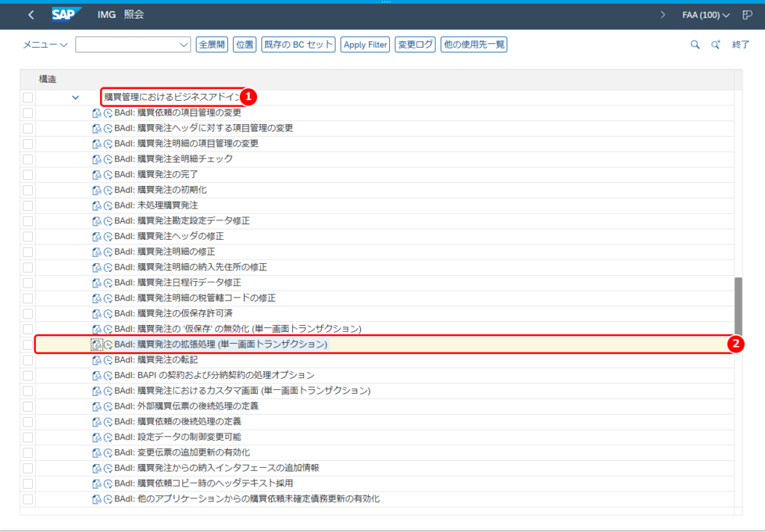Click the 構造 column header
Image resolution: width=765 pixels, height=532 pixels.
[47, 79]
